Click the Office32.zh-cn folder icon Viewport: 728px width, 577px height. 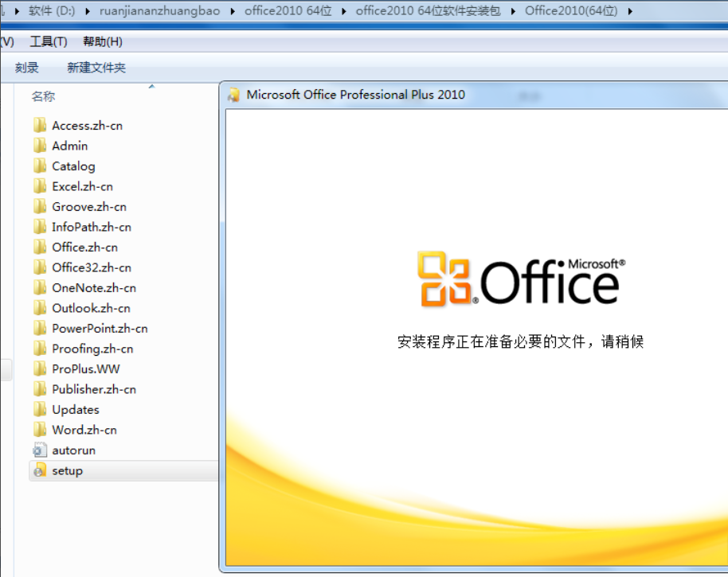[x=40, y=267]
